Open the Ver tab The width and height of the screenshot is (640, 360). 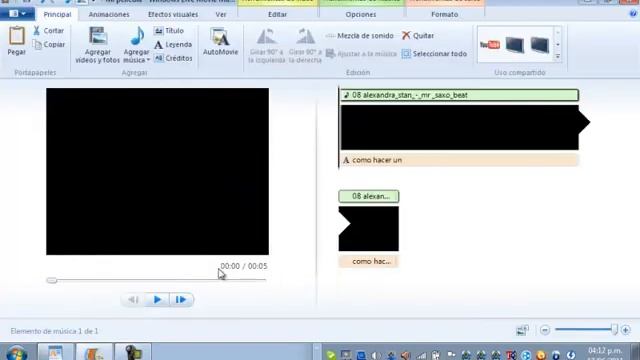click(x=221, y=14)
